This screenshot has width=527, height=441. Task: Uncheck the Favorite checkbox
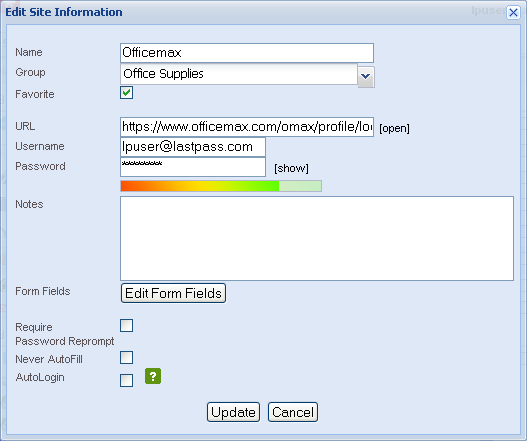pos(126,92)
